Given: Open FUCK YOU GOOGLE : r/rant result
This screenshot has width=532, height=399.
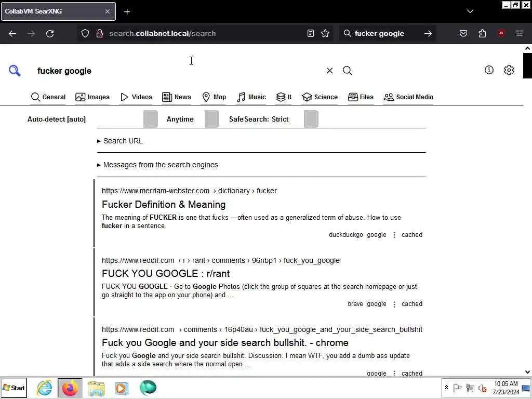Looking at the screenshot, I should point(166,273).
